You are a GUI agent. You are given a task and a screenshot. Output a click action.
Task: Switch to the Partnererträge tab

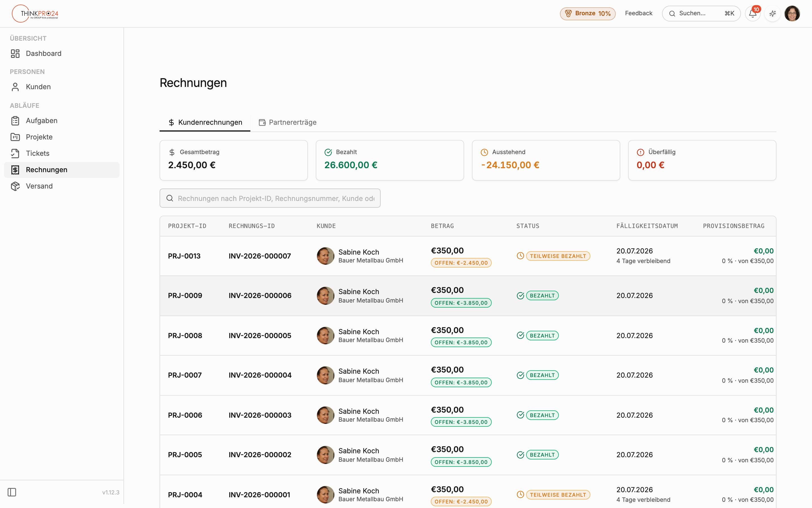(288, 122)
